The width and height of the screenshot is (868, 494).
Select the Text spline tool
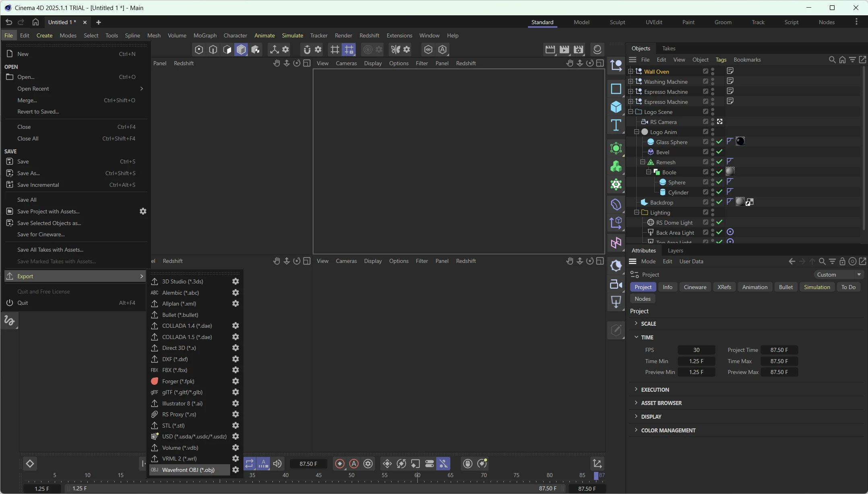coord(616,126)
